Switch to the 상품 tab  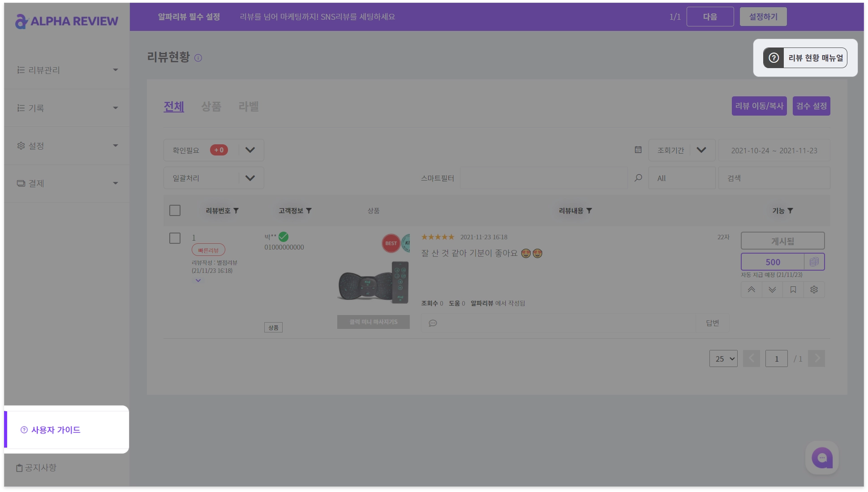point(211,107)
